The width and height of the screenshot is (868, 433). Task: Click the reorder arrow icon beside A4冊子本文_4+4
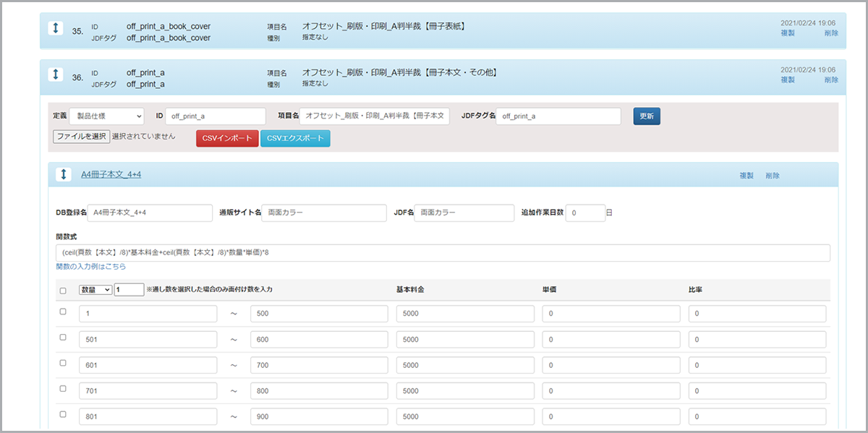(64, 174)
